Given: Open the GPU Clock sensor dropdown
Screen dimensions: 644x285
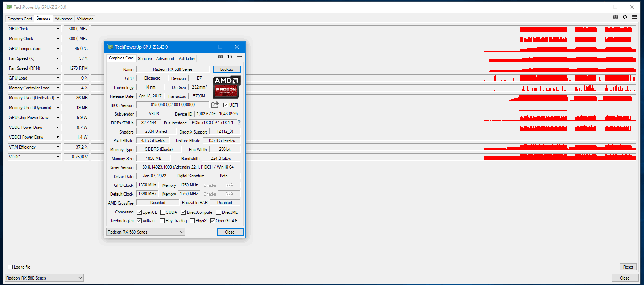Looking at the screenshot, I should point(58,29).
